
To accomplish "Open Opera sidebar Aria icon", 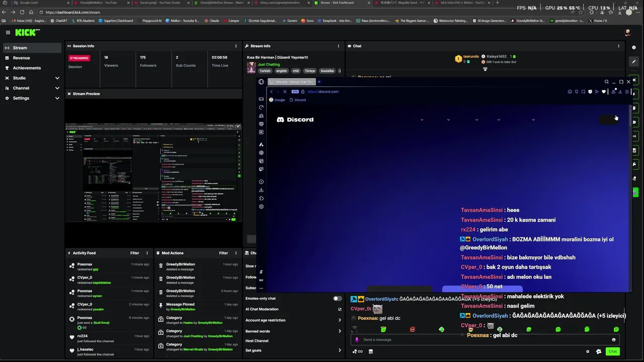I will point(261,145).
